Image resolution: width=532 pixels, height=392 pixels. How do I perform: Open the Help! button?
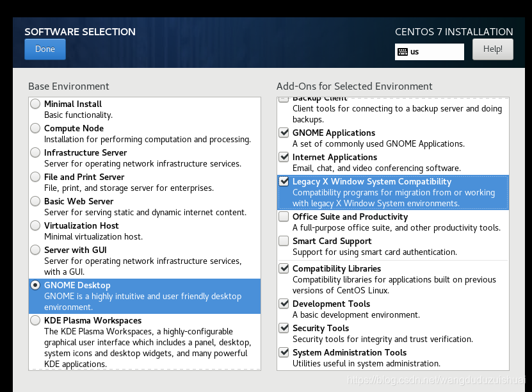(x=493, y=49)
